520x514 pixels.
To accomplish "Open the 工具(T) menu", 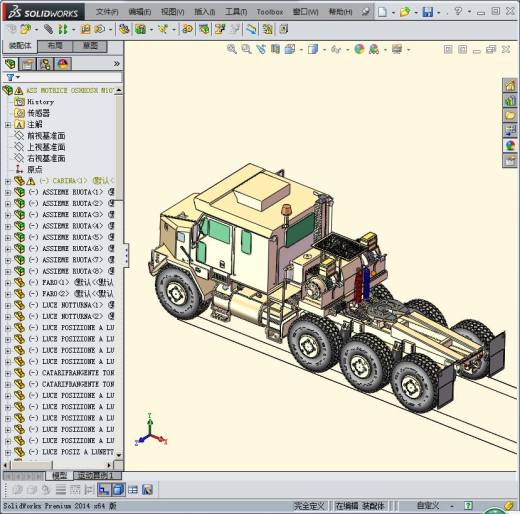I will [236, 12].
